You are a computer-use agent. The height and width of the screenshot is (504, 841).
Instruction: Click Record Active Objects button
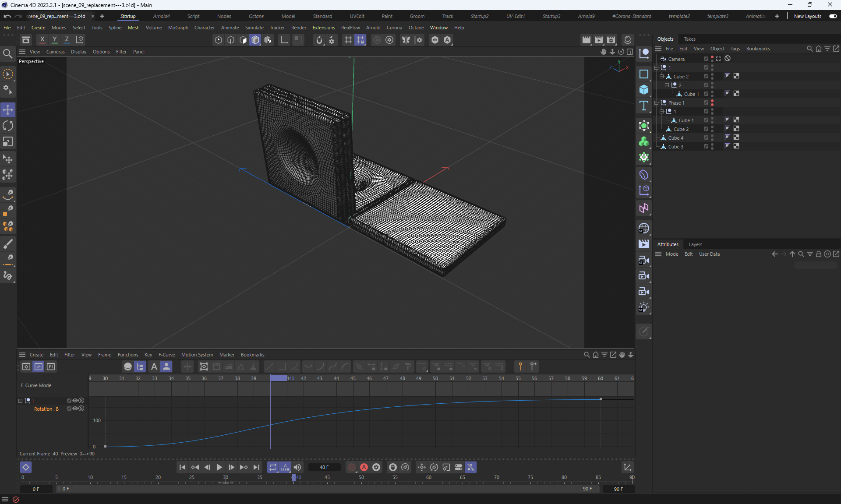352,468
